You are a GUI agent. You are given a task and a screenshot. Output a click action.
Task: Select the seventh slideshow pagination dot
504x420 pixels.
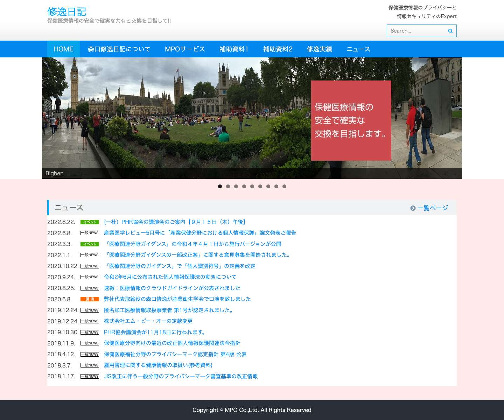point(268,187)
